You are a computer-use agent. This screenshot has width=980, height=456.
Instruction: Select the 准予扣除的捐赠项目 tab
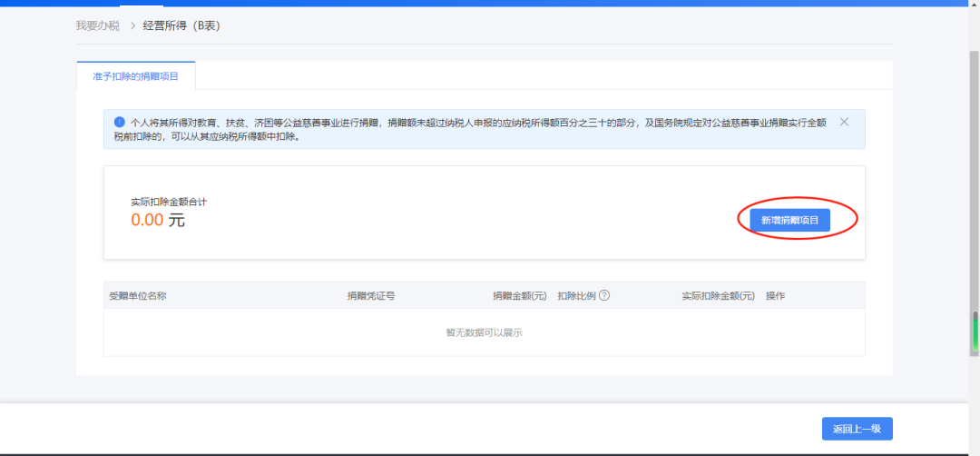135,75
